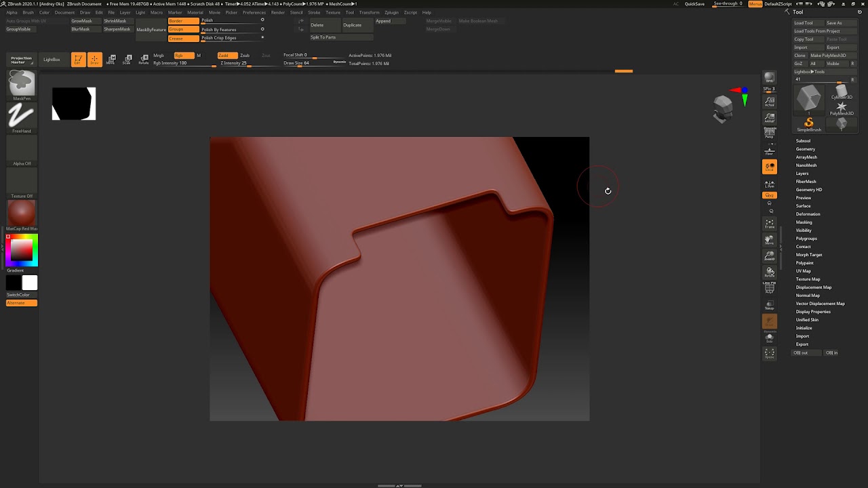This screenshot has height=488, width=868.
Task: Toggle the Xyz rotation mode
Action: pyautogui.click(x=769, y=195)
